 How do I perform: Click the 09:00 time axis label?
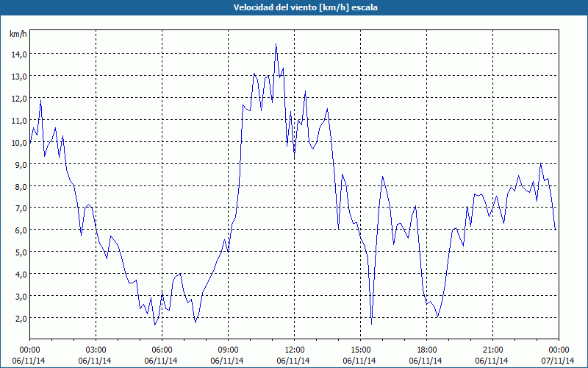coord(228,350)
